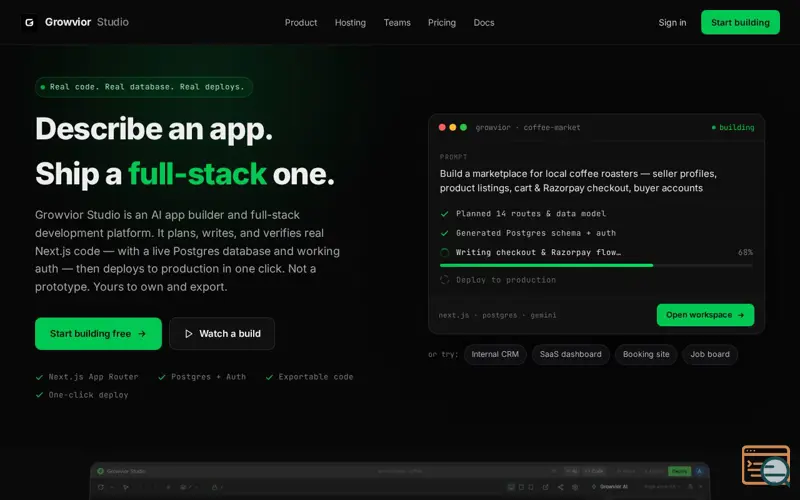Click the red dot of coffee-market window
This screenshot has height=500, width=800.
coord(442,127)
